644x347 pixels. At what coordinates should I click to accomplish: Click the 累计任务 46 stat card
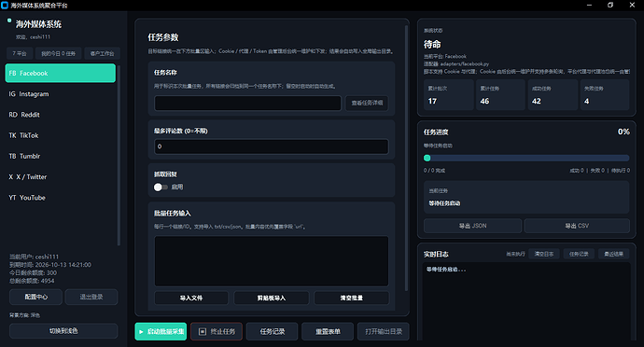[500, 95]
